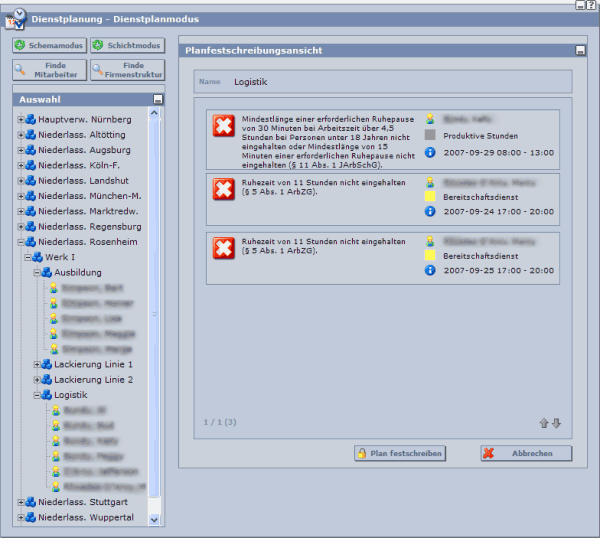Click group icon of Niederlass. Wuppertal
This screenshot has height=538, width=600.
tap(31, 517)
